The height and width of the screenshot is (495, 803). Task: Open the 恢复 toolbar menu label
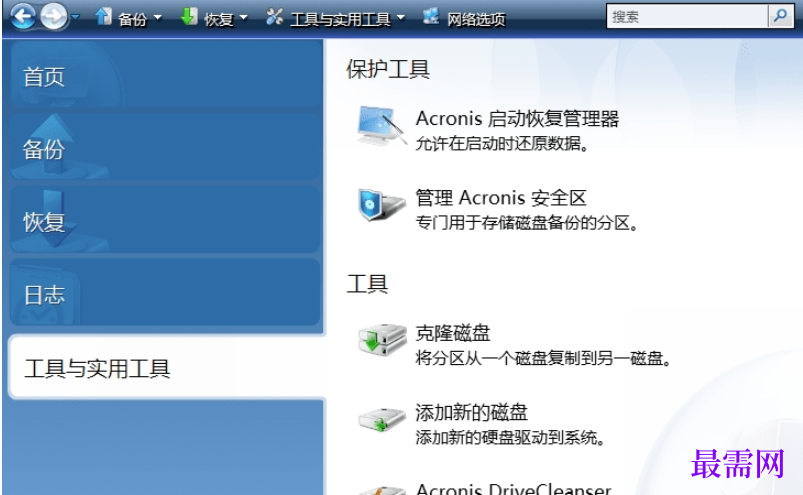[219, 19]
